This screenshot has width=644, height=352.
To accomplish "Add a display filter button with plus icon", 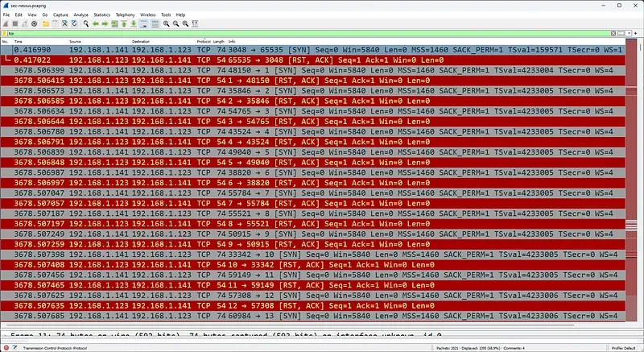I will point(636,33).
